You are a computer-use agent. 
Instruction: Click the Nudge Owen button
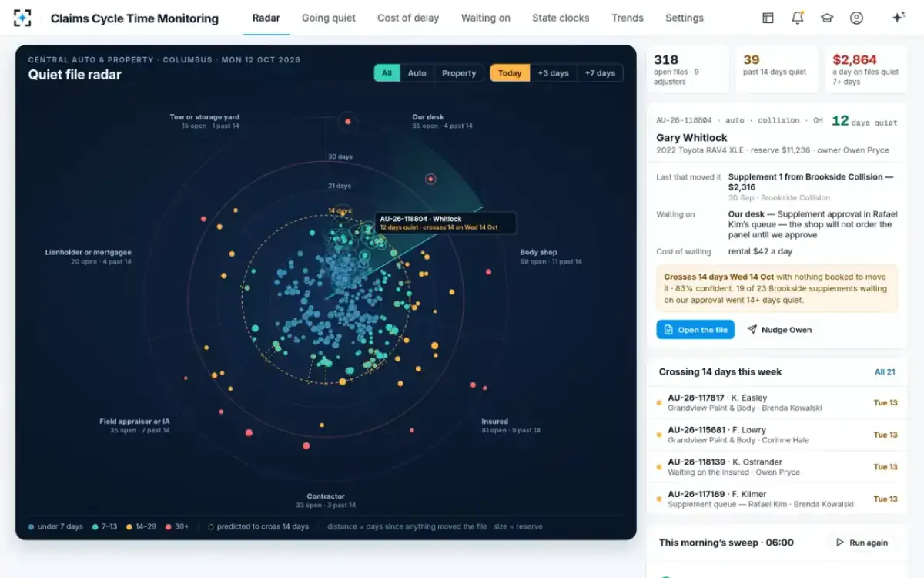pos(778,330)
